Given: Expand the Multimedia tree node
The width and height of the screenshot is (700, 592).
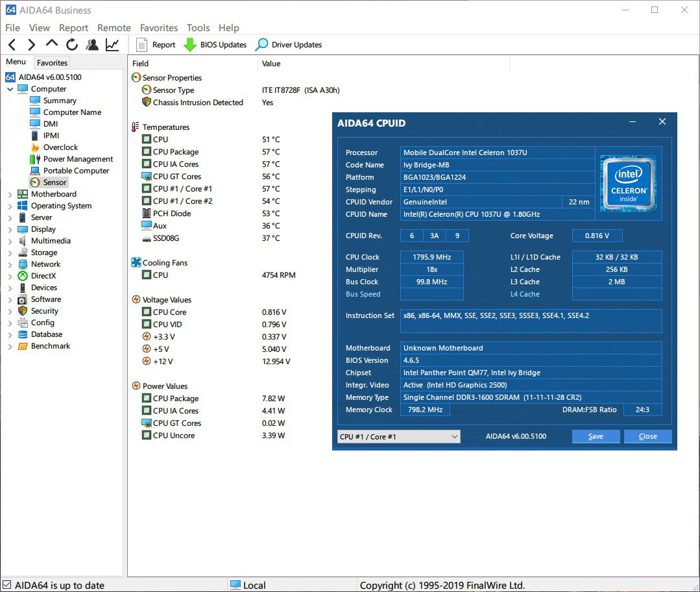Looking at the screenshot, I should tap(10, 241).
